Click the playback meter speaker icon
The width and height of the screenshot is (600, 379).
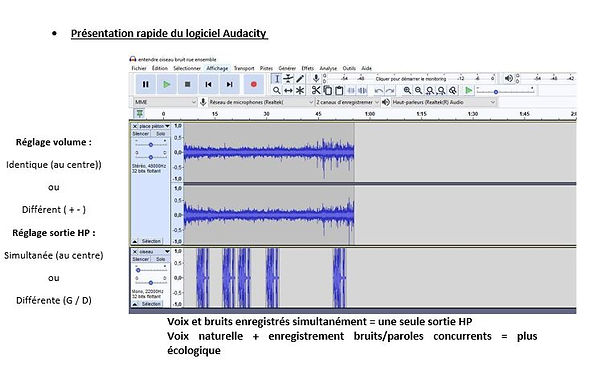509,78
